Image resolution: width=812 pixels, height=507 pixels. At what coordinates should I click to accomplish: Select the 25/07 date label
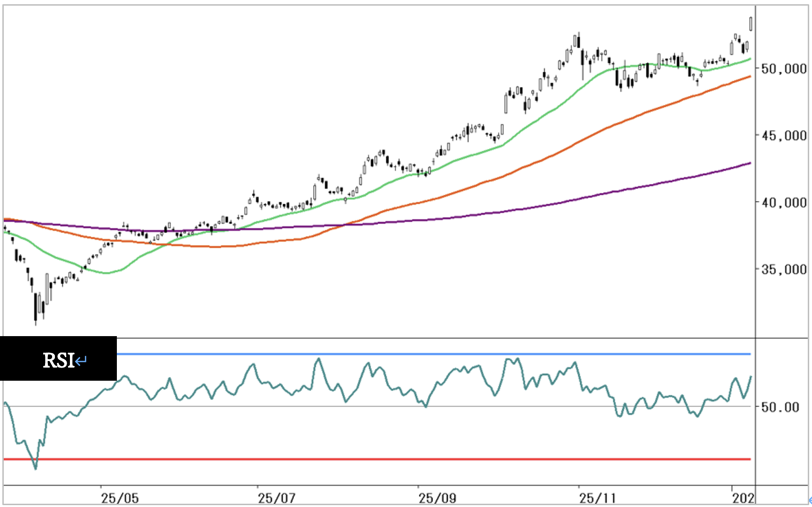click(276, 498)
